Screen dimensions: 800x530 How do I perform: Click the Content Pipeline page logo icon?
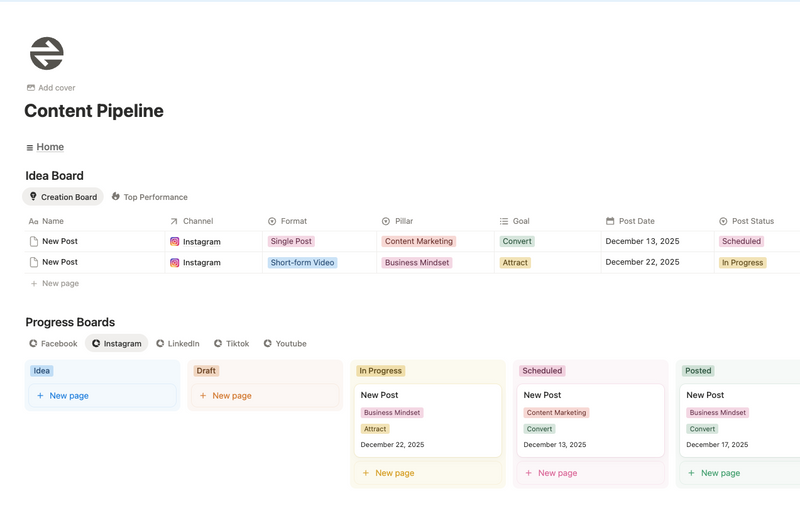(x=46, y=53)
